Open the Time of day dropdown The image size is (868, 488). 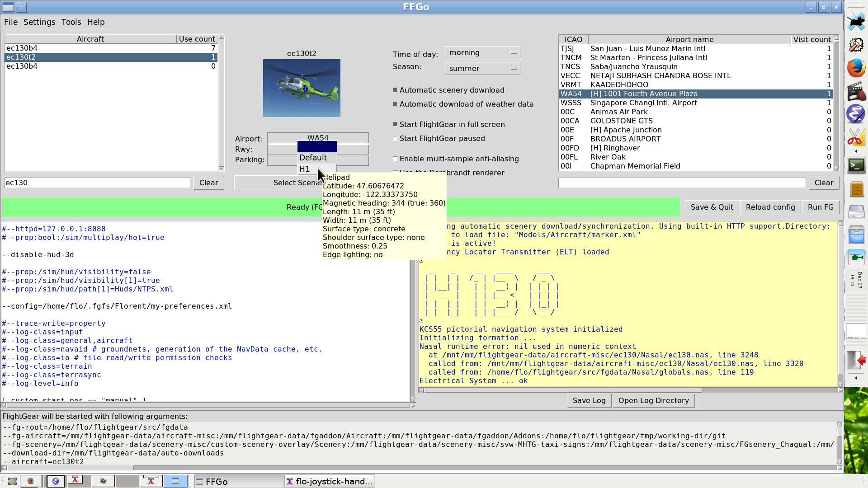tap(482, 53)
